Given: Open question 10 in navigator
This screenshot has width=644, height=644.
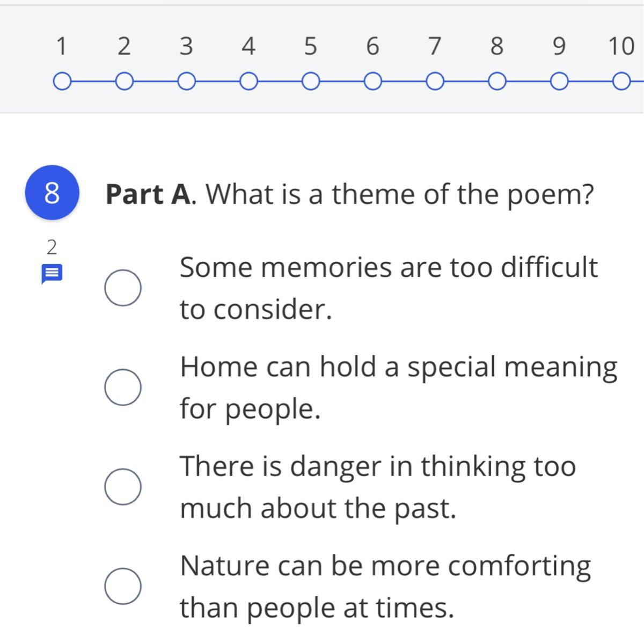Looking at the screenshot, I should coord(621,83).
